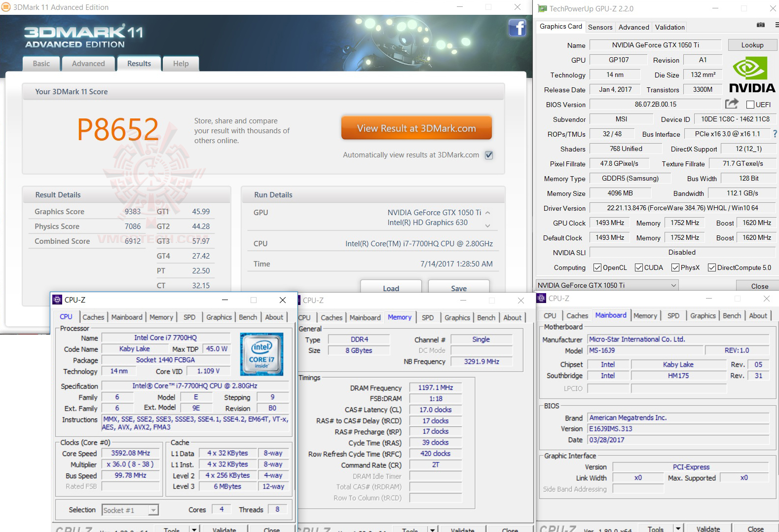Open Tools dropdown arrow in Mainboard CPU-Z window
Image resolution: width=779 pixels, height=532 pixels.
(x=678, y=529)
